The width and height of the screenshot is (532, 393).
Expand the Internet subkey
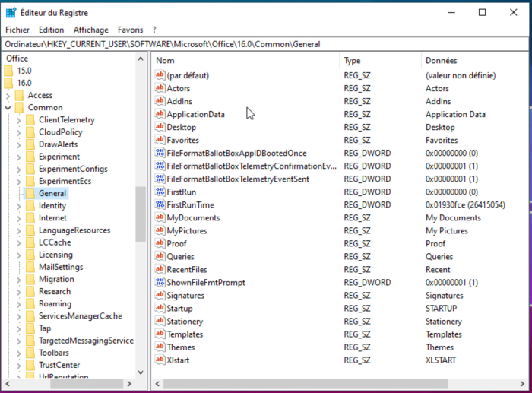(19, 218)
